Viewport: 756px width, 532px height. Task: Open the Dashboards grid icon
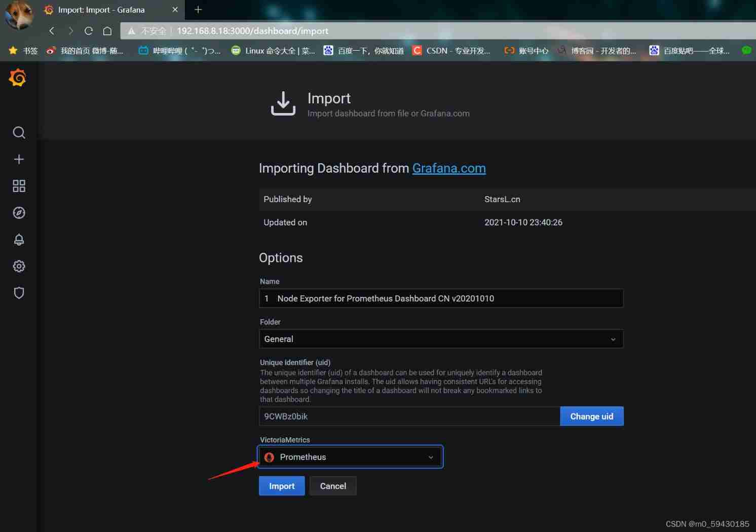click(19, 186)
